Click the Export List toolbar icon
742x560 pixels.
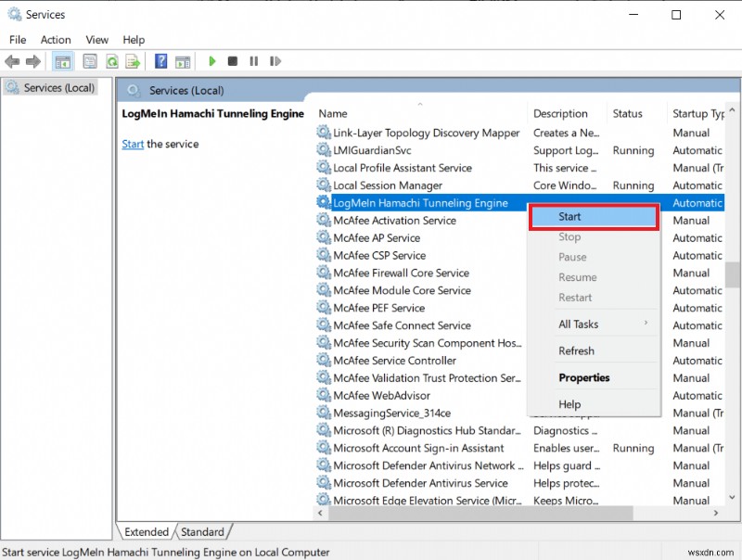[x=134, y=61]
